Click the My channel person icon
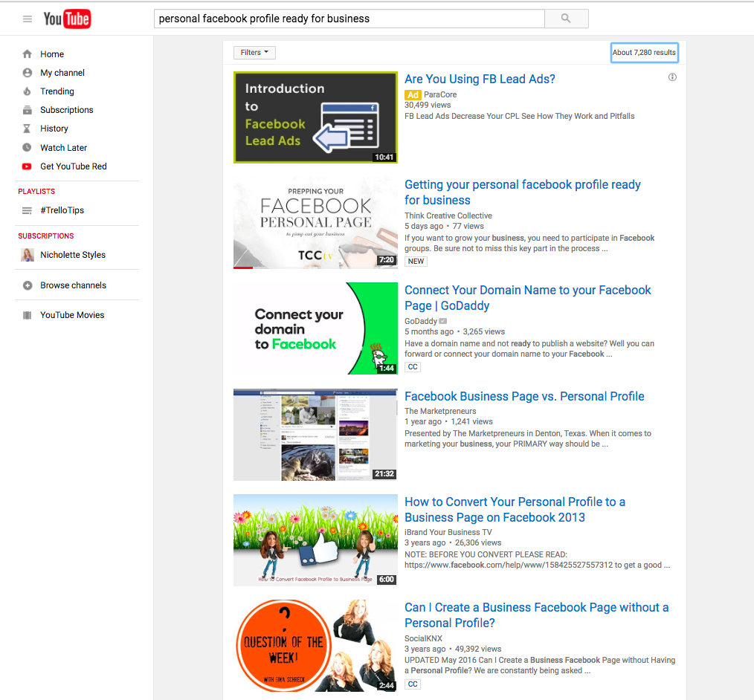Screen dimensions: 754x700 point(28,73)
